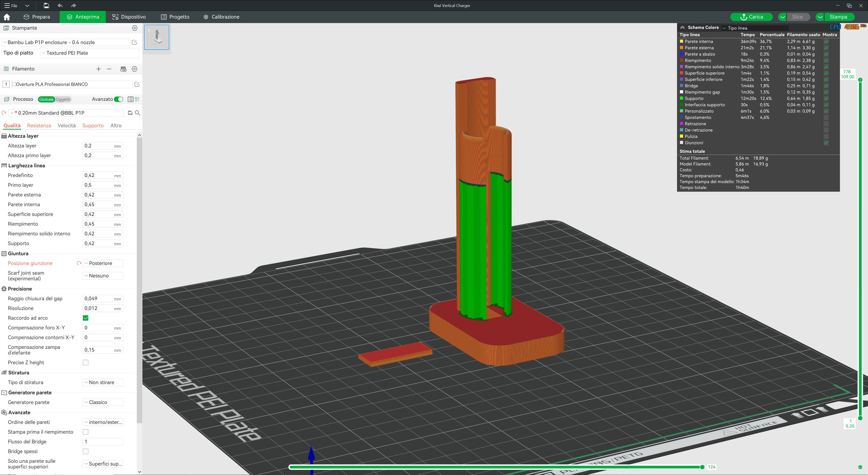
Task: Open printer settings gear icon
Action: click(134, 28)
